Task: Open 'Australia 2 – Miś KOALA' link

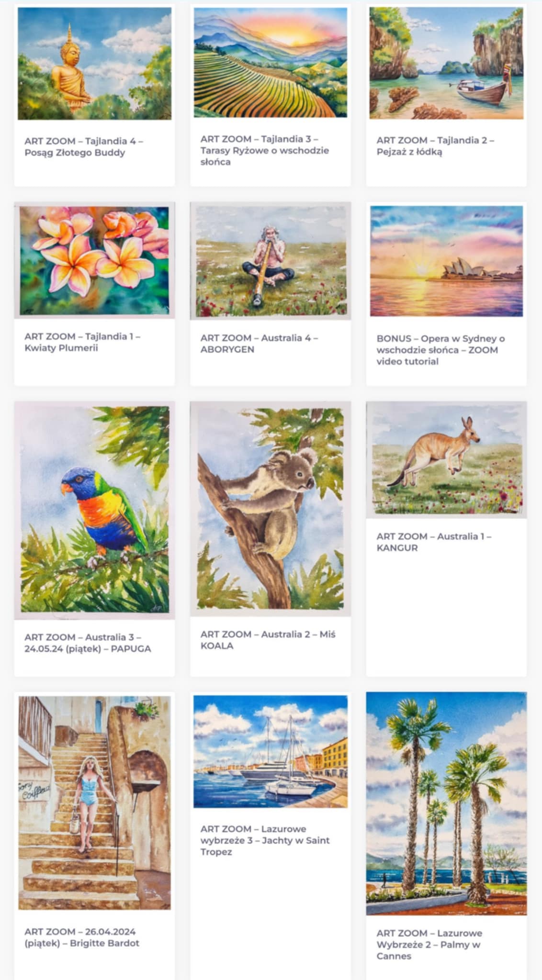Action: pos(268,640)
